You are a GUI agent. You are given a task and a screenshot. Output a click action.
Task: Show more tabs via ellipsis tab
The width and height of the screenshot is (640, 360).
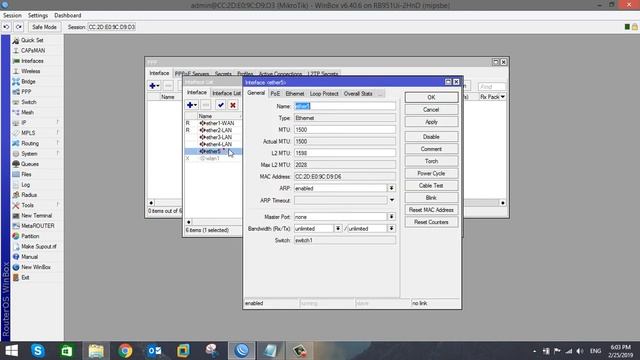pyautogui.click(x=380, y=93)
